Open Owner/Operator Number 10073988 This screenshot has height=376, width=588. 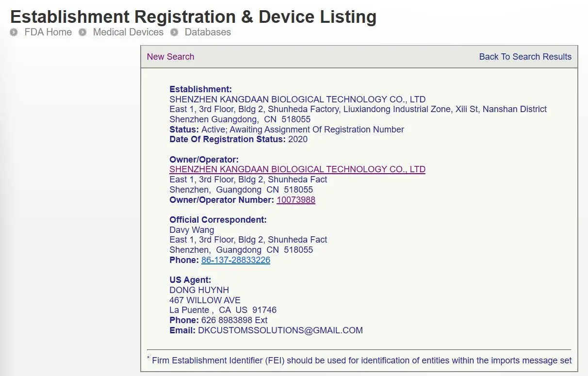[296, 200]
